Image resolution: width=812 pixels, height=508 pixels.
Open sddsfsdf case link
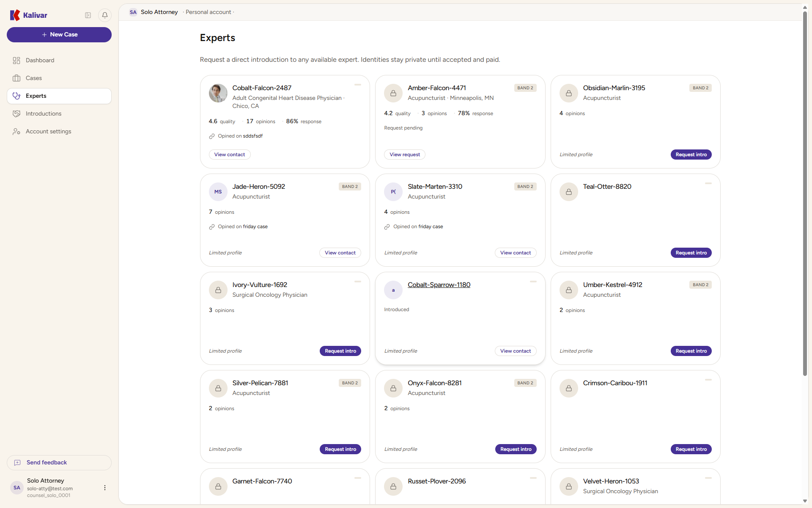[x=253, y=136]
